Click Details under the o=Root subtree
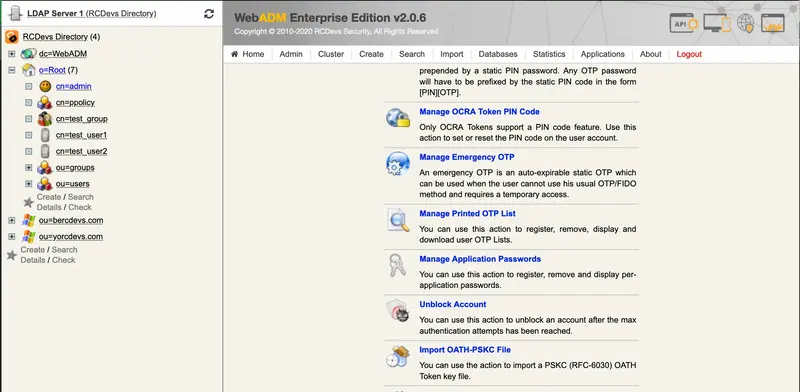Viewport: 800px width, 392px height. point(48,207)
